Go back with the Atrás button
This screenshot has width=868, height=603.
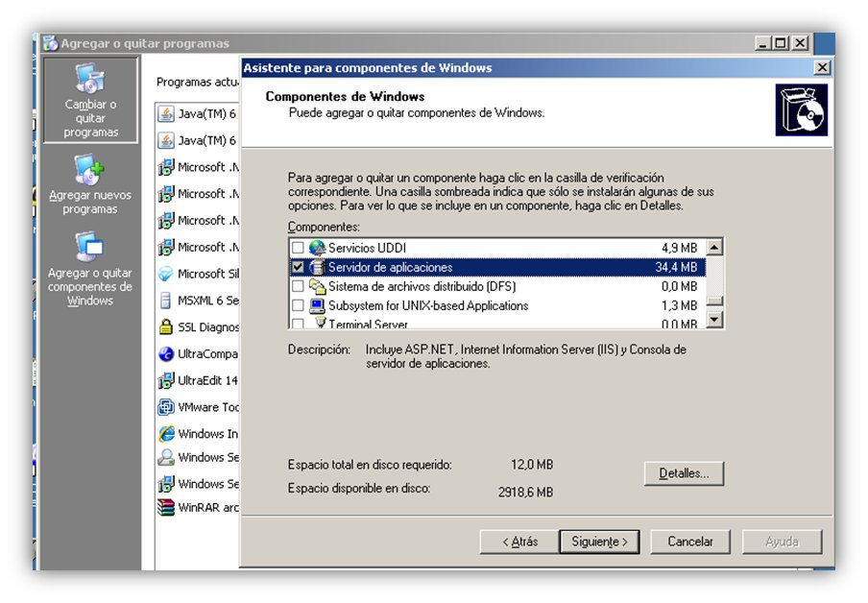tap(519, 542)
